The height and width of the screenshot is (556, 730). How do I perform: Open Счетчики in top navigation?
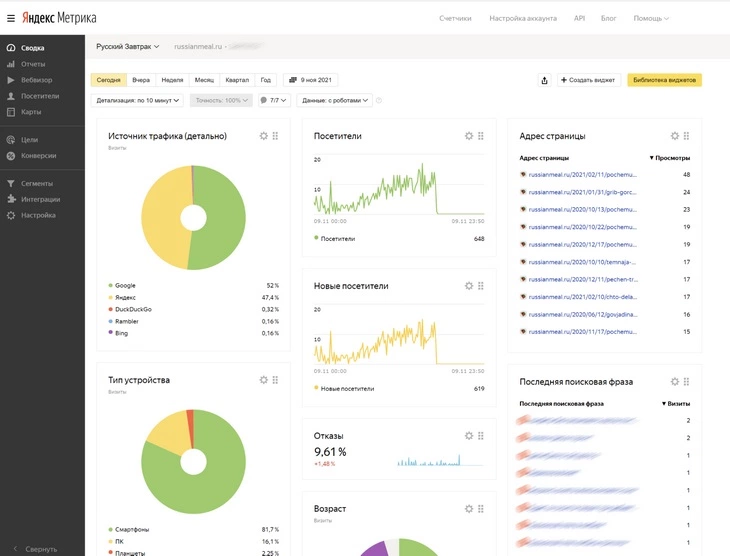pos(455,18)
